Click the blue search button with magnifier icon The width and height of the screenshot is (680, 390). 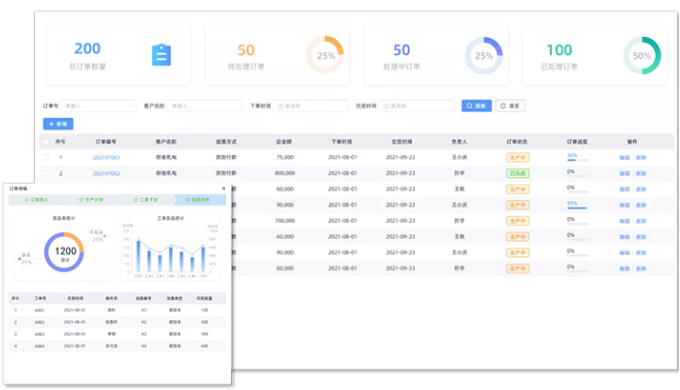tap(476, 106)
